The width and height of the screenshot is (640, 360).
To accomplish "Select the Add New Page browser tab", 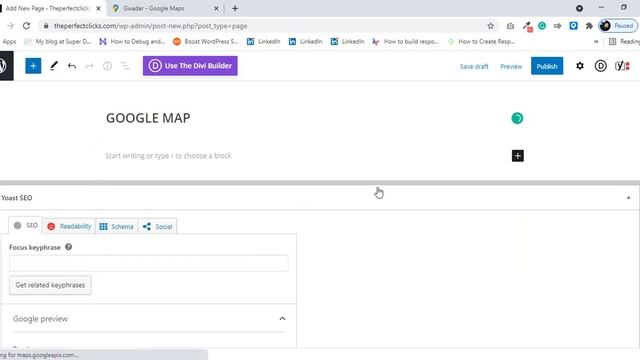I will 51,8.
